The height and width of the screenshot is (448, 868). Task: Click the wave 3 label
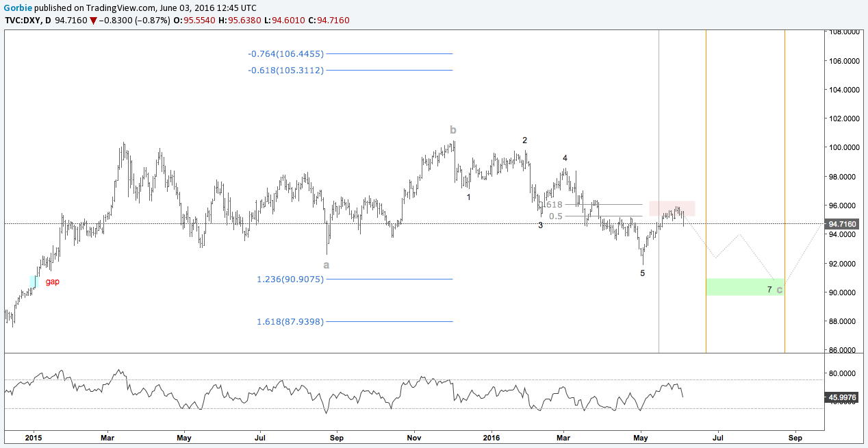pos(540,225)
